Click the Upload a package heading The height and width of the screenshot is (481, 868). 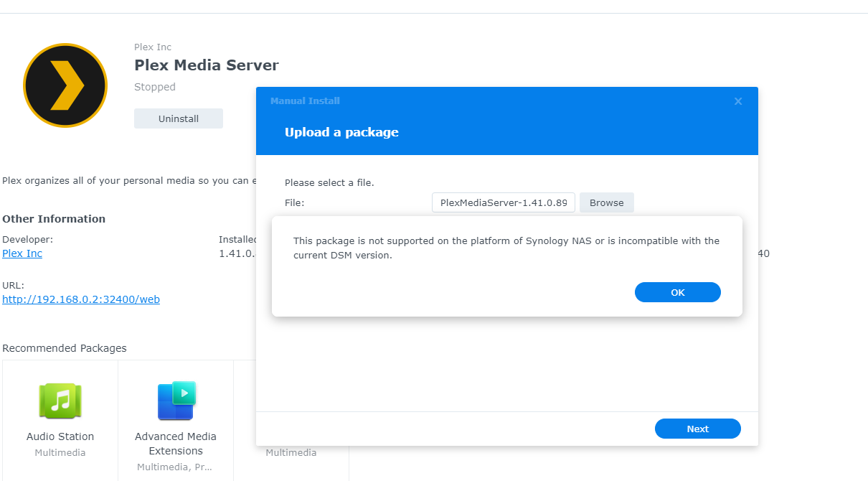tap(341, 132)
